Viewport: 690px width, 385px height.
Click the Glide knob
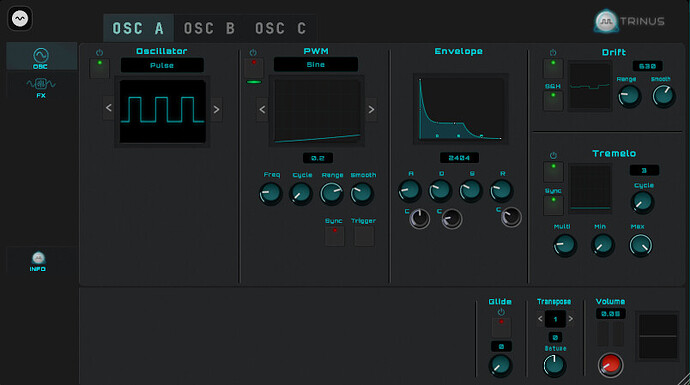click(501, 366)
